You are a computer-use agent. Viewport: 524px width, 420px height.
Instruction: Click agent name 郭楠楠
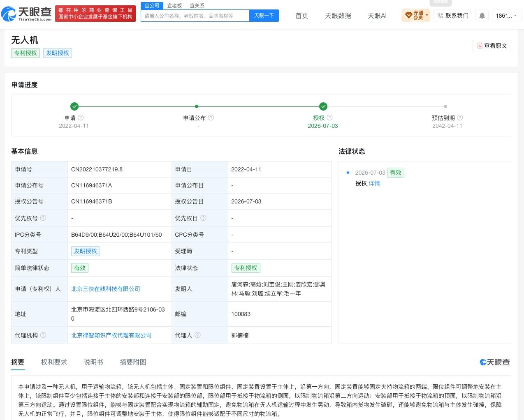pyautogui.click(x=240, y=335)
